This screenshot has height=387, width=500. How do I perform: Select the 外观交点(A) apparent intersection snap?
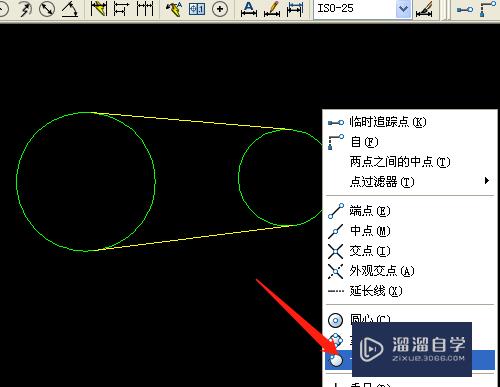pyautogui.click(x=410, y=271)
